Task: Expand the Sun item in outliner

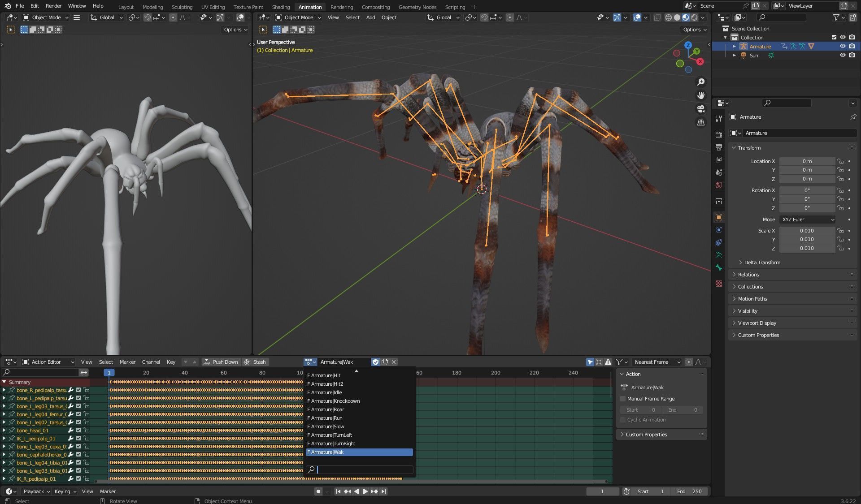Action: coord(734,56)
